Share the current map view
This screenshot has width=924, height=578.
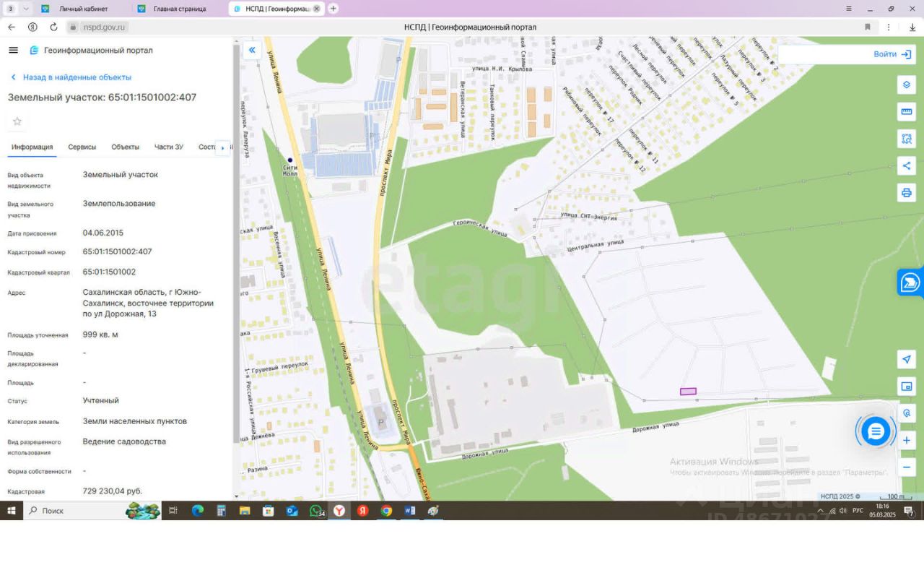coord(907,166)
